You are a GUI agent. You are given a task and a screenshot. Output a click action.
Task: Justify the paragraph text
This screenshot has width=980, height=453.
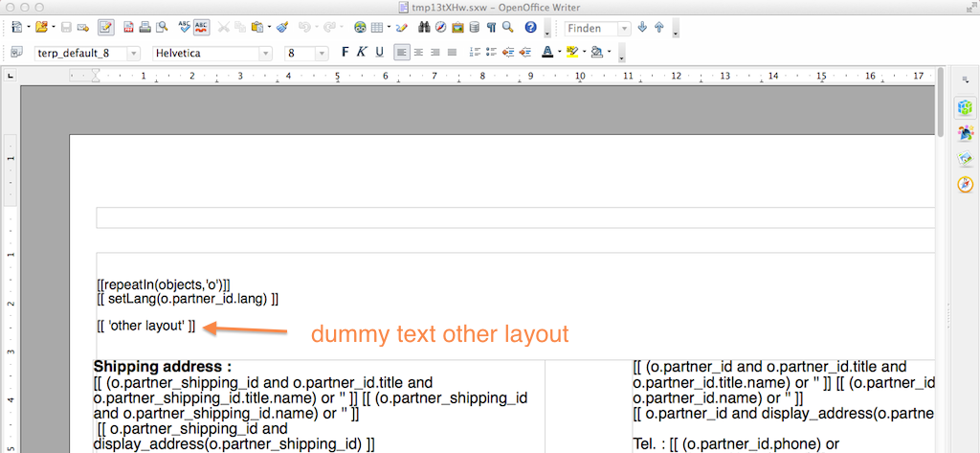pyautogui.click(x=452, y=53)
